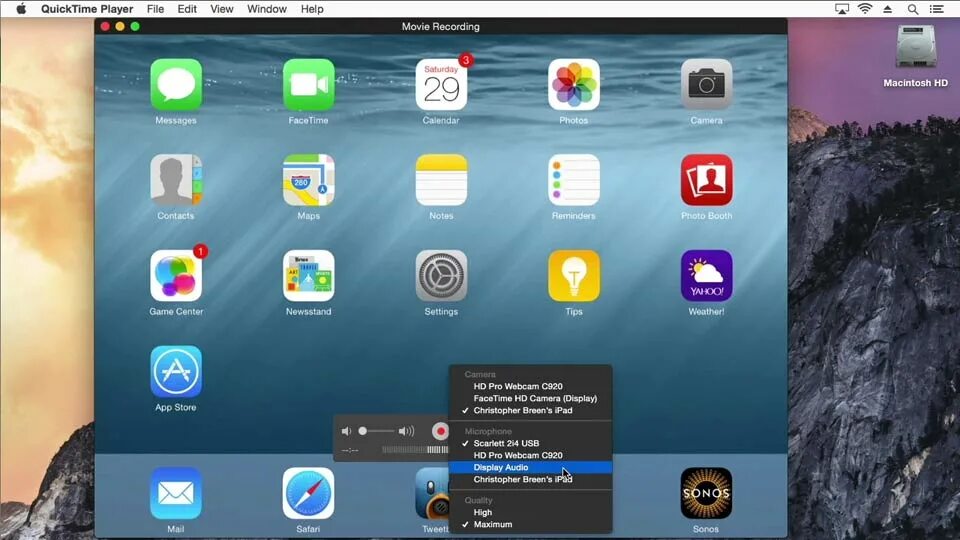
Task: Open the Photos app icon
Action: click(574, 84)
